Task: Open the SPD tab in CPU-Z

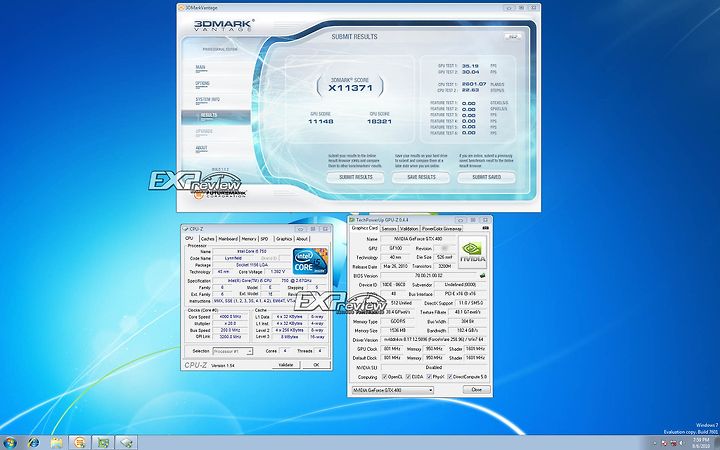Action: coord(264,239)
